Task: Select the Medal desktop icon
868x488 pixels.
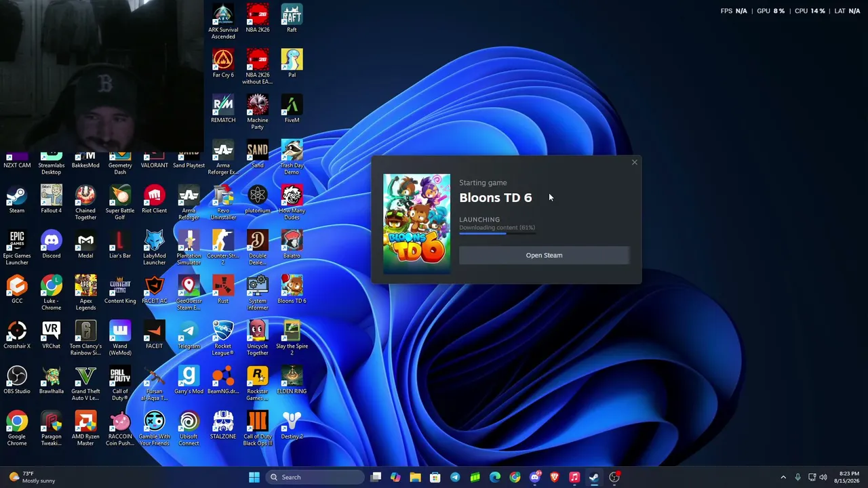Action: click(85, 245)
